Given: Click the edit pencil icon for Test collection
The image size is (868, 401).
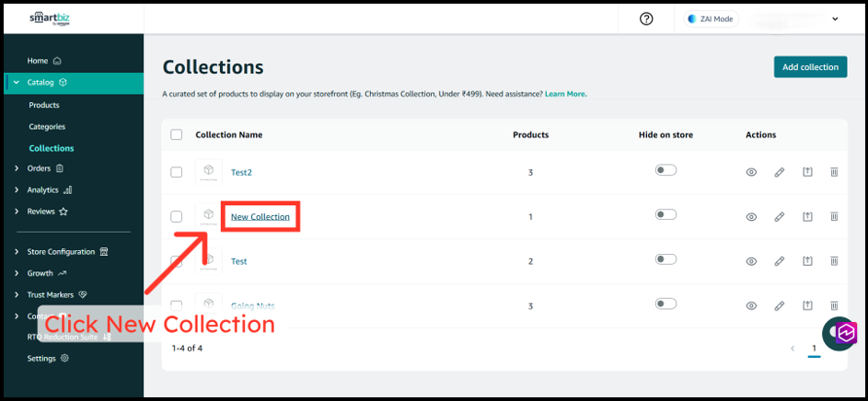Looking at the screenshot, I should (x=779, y=261).
